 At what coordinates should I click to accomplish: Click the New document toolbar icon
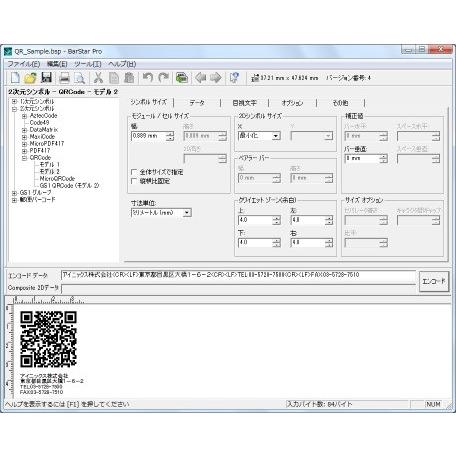(15, 78)
